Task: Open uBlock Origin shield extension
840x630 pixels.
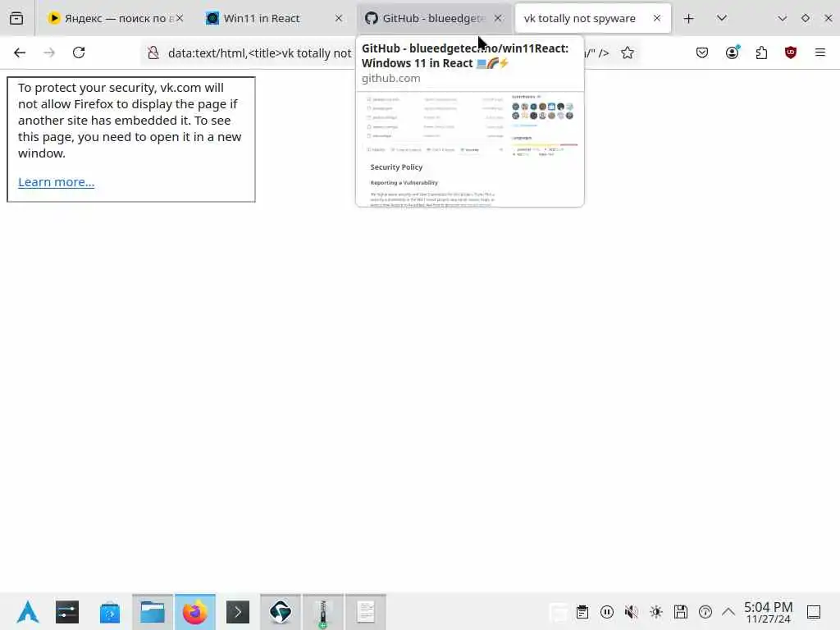Action: tap(791, 52)
